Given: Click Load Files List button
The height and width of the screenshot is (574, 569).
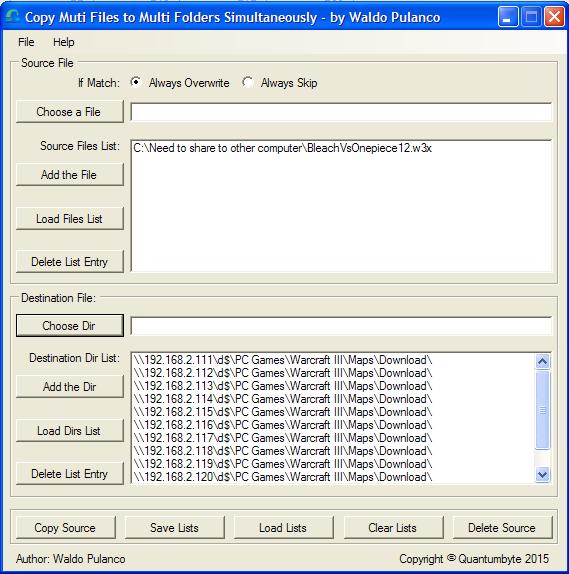Looking at the screenshot, I should (70, 219).
